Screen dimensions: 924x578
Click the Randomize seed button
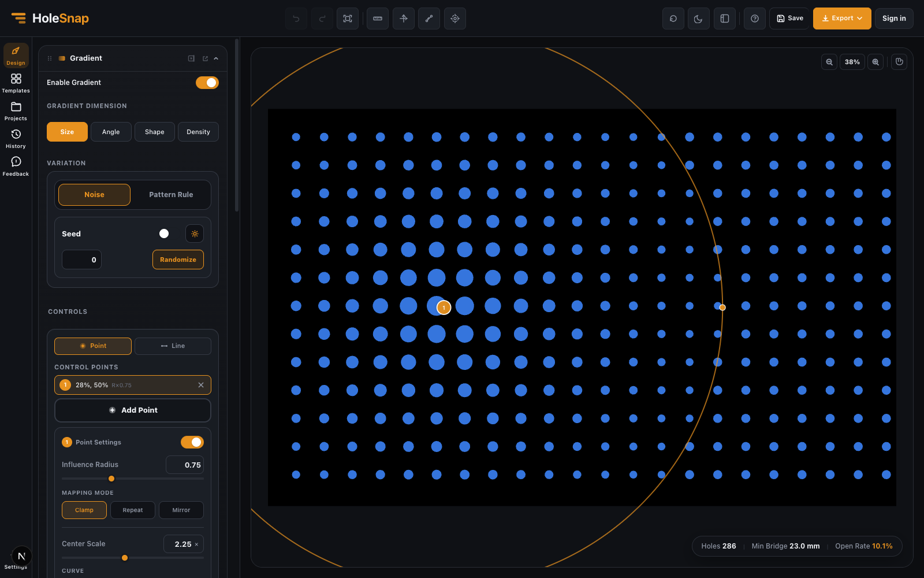(x=178, y=260)
